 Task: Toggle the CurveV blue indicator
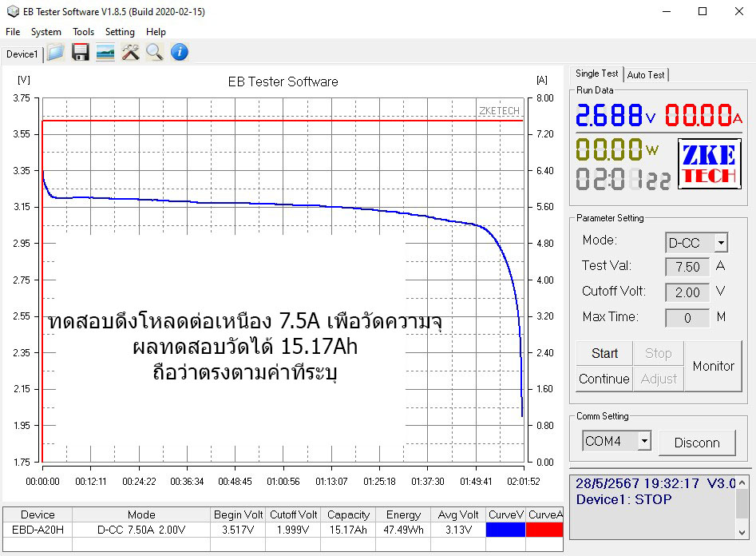(505, 527)
